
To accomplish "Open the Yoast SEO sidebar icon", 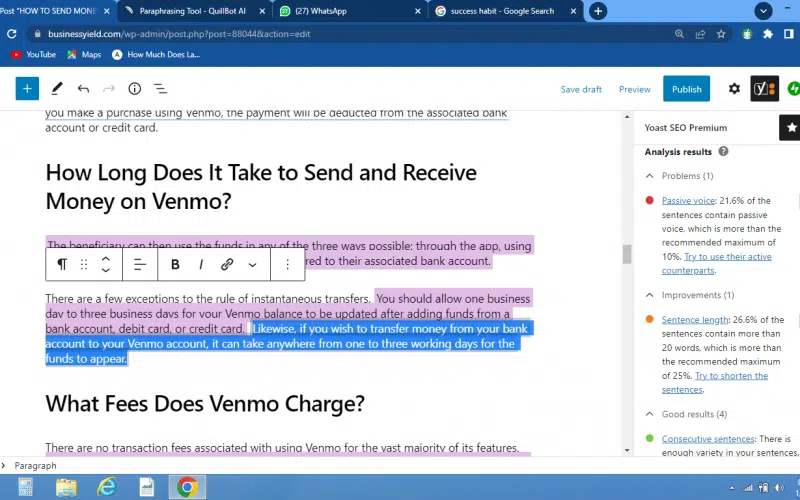I will 765,89.
